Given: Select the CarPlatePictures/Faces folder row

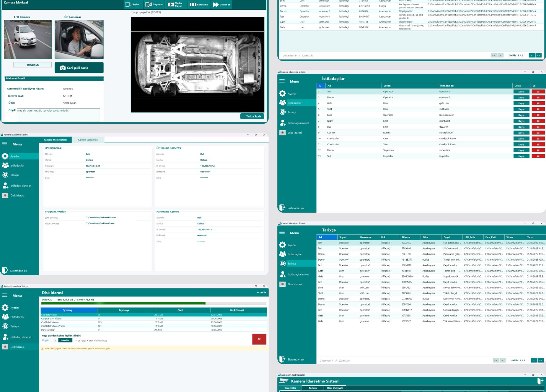Looking at the screenshot, I should click(154, 326).
